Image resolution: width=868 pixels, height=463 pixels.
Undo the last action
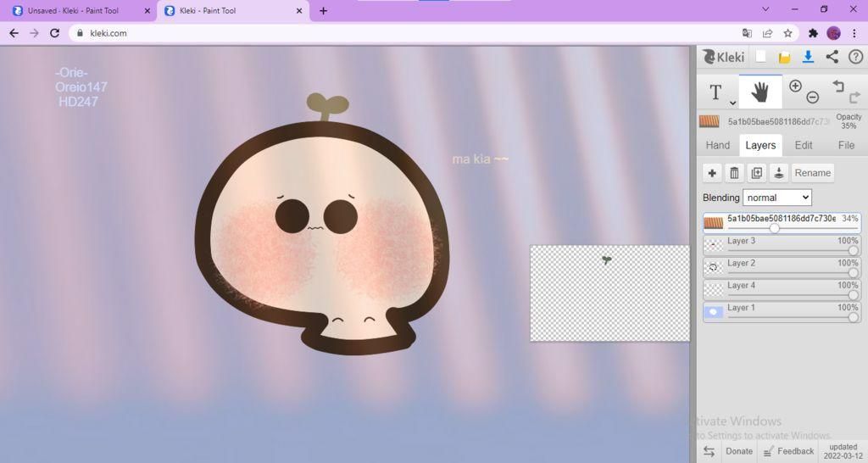point(838,86)
